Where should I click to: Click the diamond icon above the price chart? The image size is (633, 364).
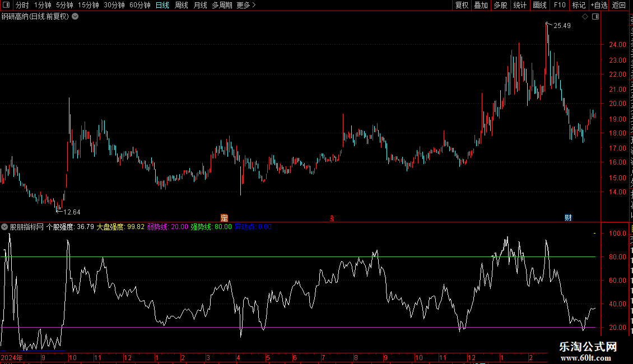pos(585,17)
